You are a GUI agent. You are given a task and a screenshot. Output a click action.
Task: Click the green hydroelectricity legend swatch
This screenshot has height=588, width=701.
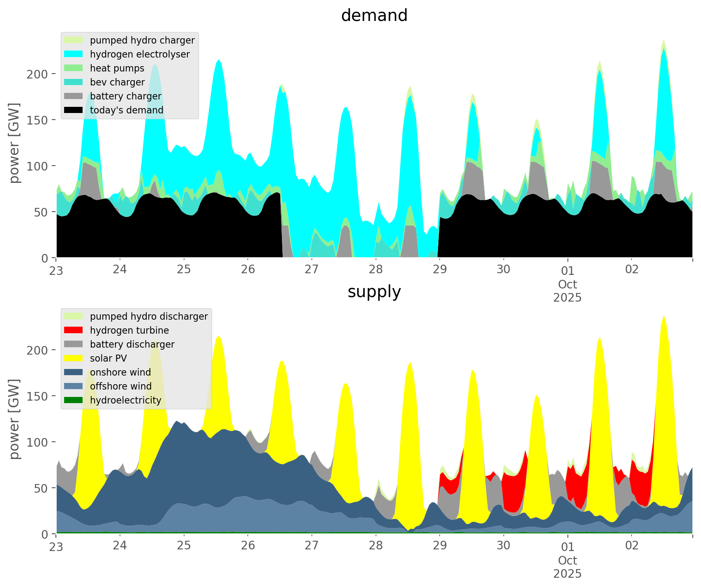[74, 400]
